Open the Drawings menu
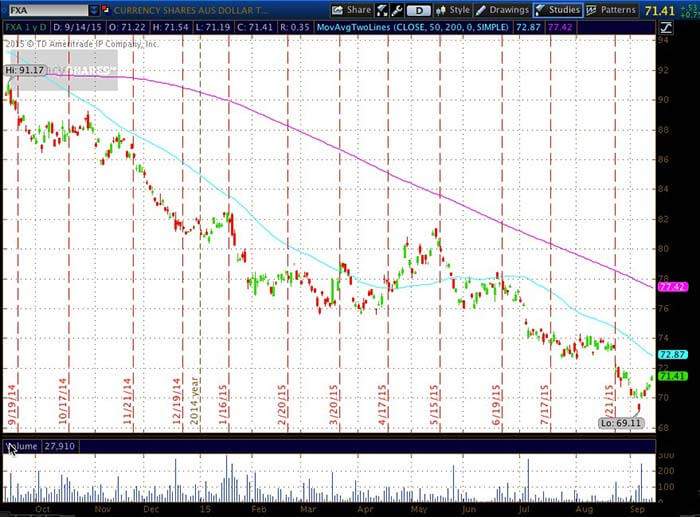 502,10
